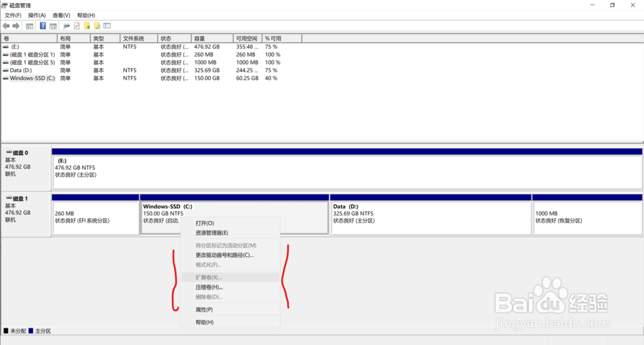Screen dimensions: 644x345
Task: Click the Disk Management app icon in title bar
Action: (5, 5)
